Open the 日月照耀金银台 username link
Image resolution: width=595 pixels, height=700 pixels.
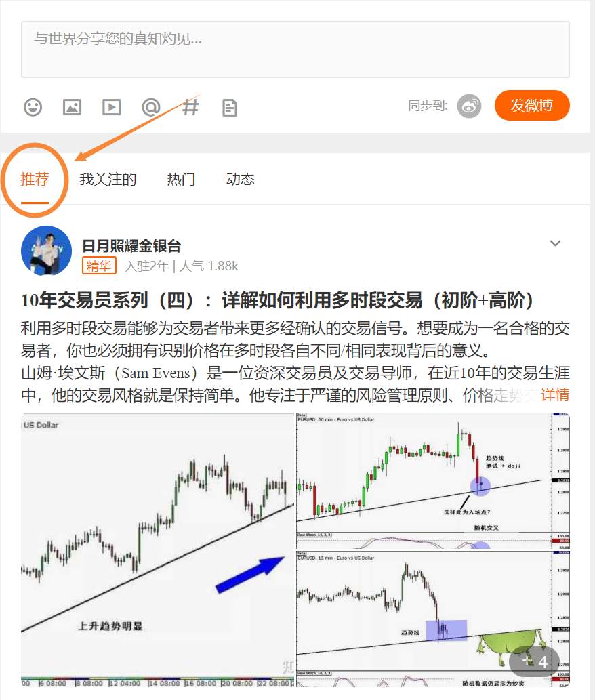point(131,246)
